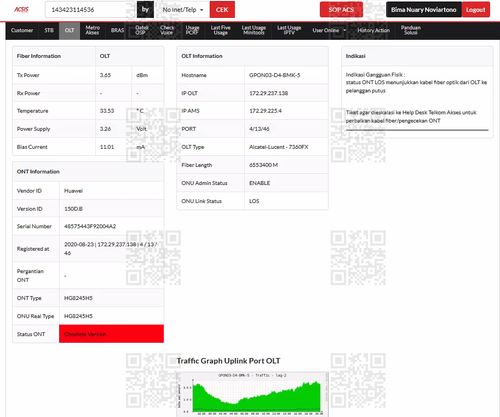
Task: Click the Traffic Graph Uplink Port OLT chart
Action: [252, 394]
